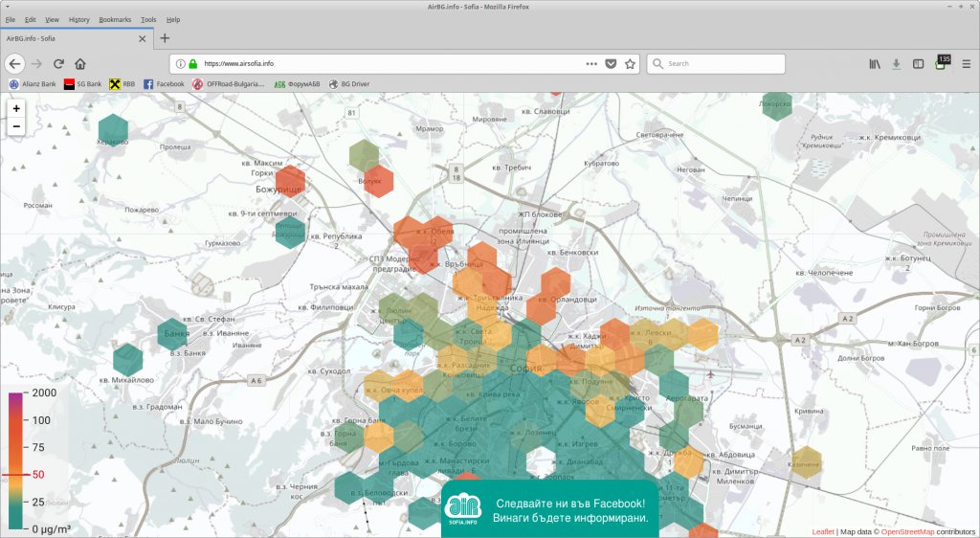Click the OpenStreetMap attribution link

907,531
